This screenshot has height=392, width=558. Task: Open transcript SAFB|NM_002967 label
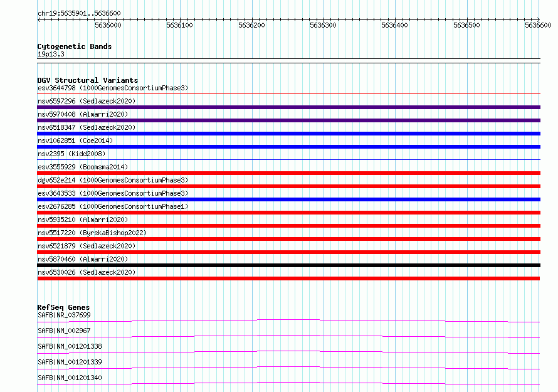pyautogui.click(x=64, y=331)
